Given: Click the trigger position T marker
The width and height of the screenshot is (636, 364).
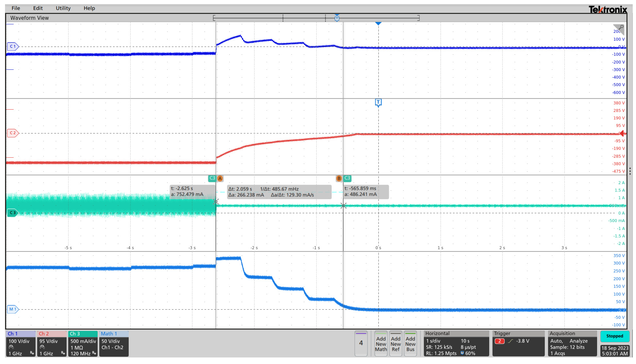Looking at the screenshot, I should coord(378,102).
